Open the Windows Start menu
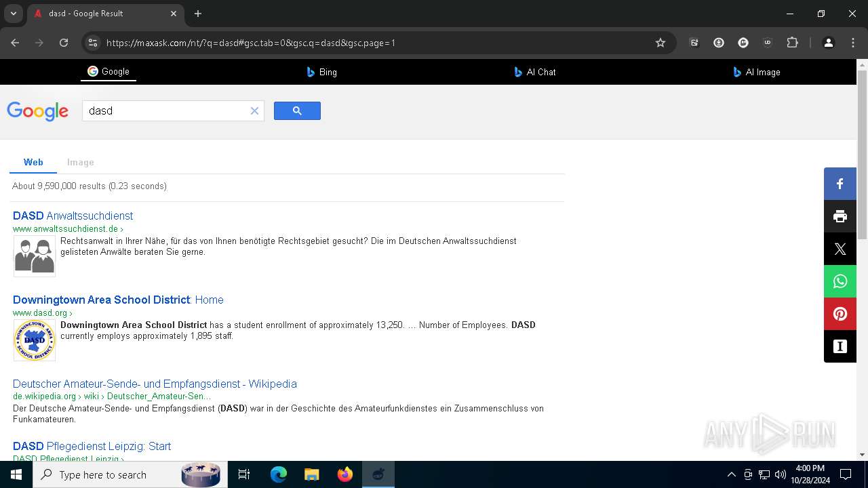The width and height of the screenshot is (868, 488). click(16, 474)
